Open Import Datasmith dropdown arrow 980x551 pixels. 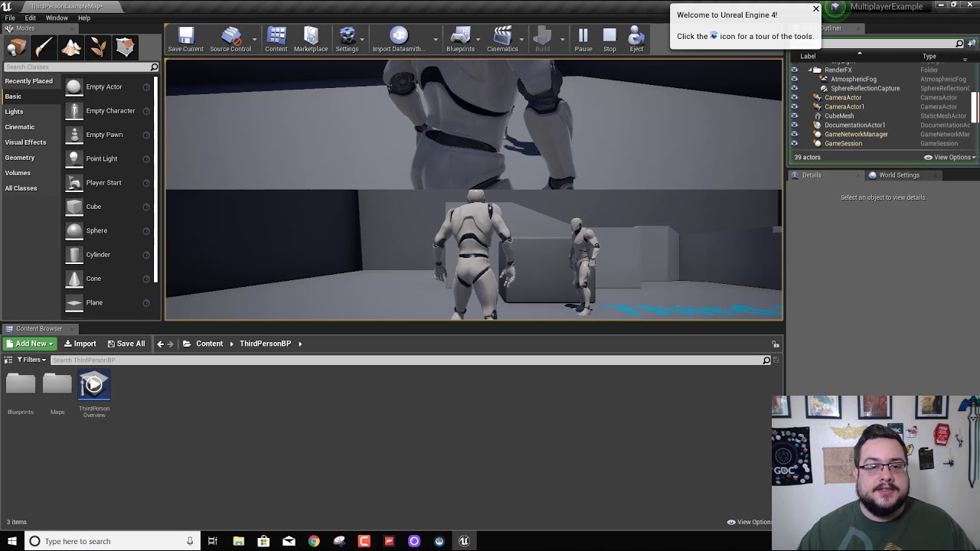click(x=436, y=40)
